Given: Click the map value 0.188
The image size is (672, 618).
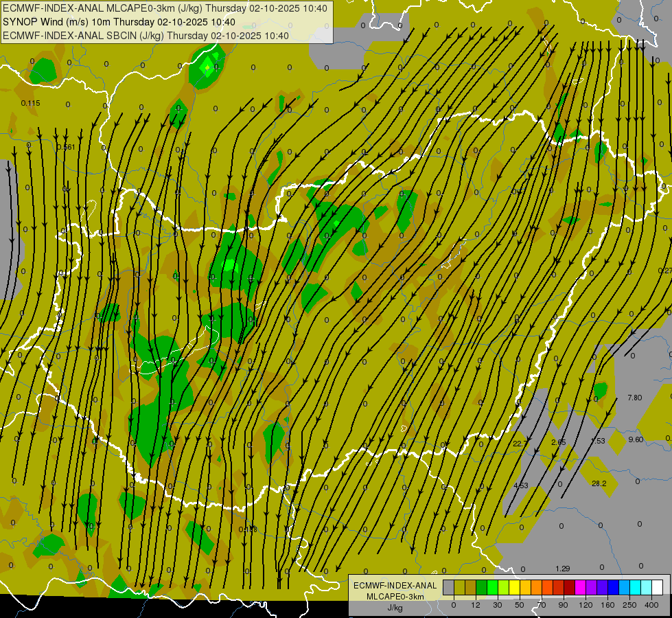Looking at the screenshot, I should tap(248, 529).
